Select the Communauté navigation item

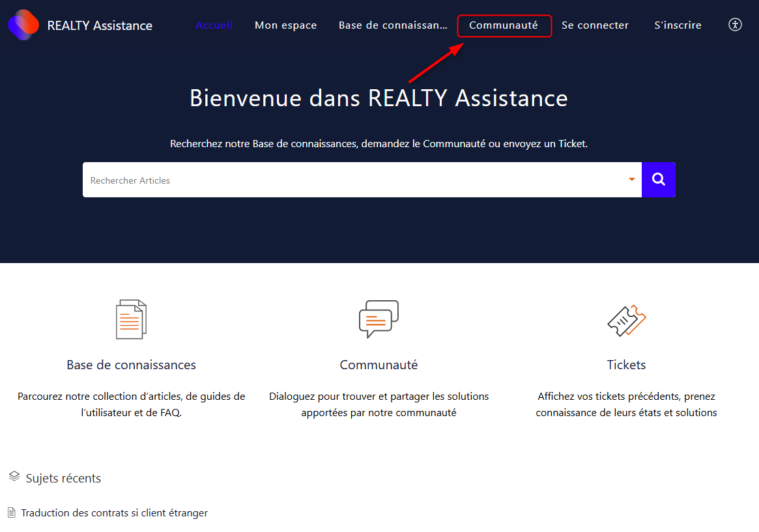pyautogui.click(x=504, y=25)
